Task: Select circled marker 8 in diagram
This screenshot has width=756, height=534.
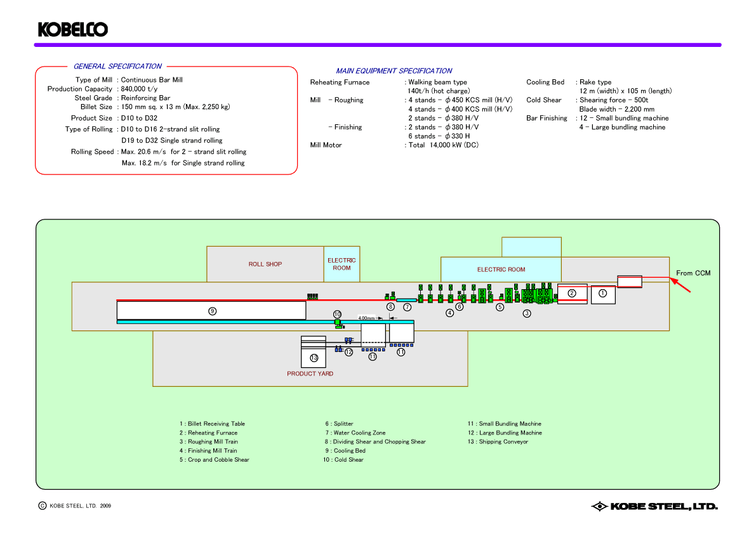Action: pyautogui.click(x=390, y=307)
